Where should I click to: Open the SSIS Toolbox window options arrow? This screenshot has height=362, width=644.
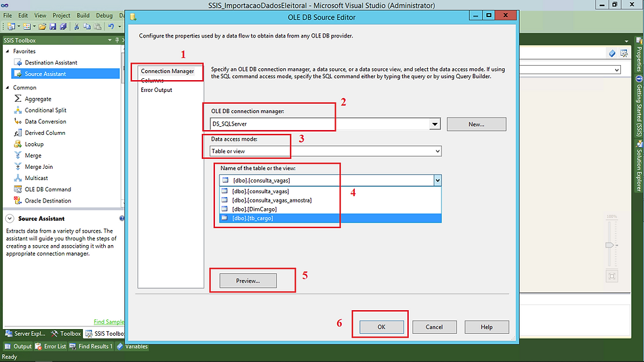[x=110, y=40]
